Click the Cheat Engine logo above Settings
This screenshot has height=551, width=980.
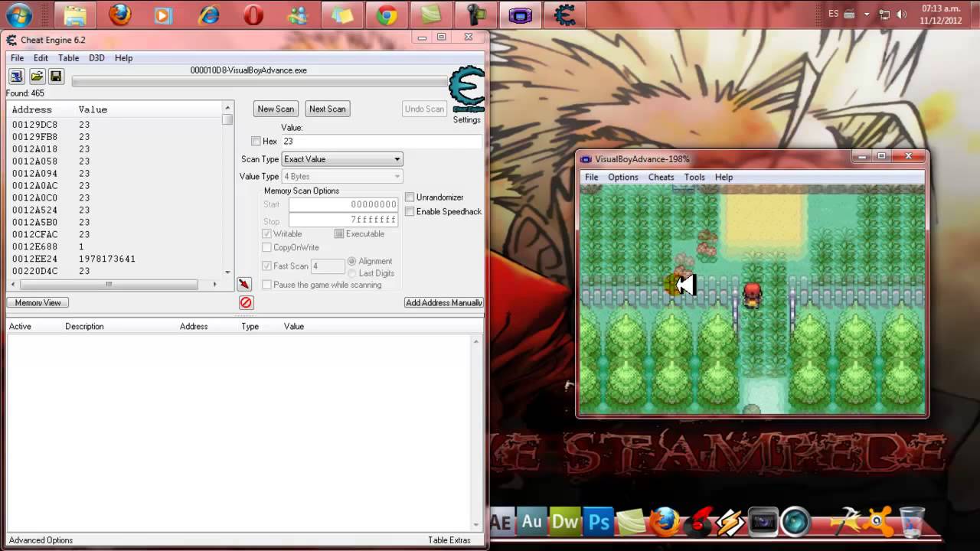[466, 90]
